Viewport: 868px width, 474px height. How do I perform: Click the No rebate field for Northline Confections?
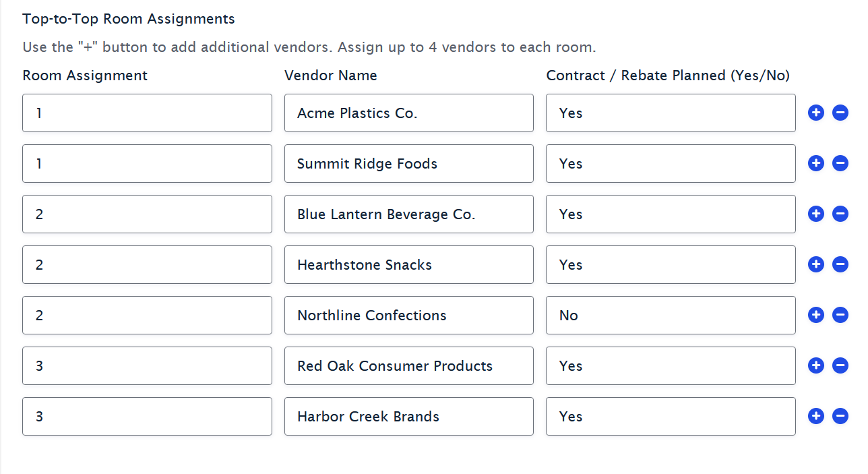pos(671,315)
